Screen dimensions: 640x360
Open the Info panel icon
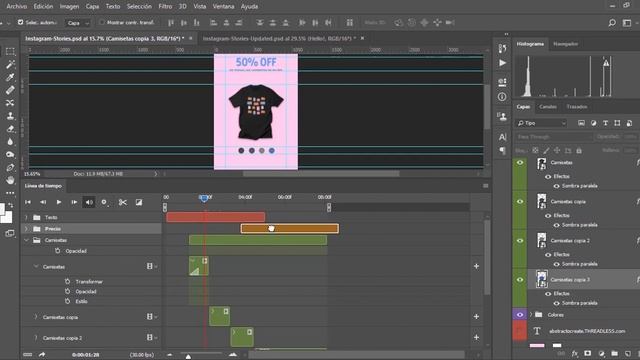click(502, 97)
